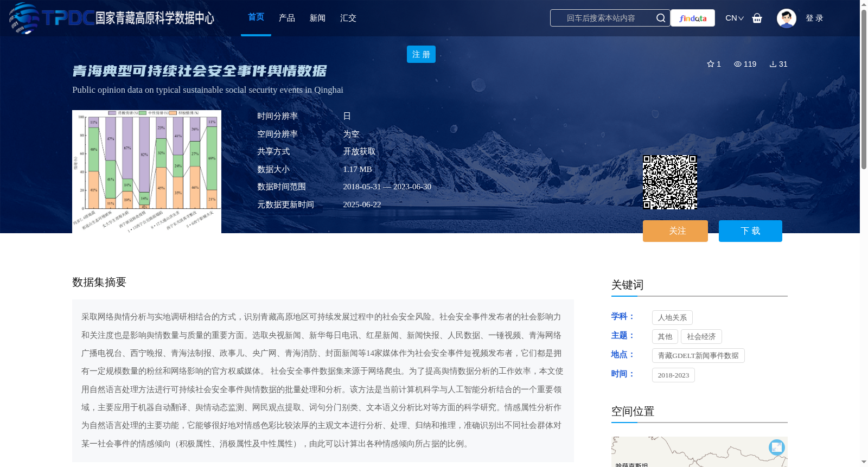Click the 登录 login link
868x467 pixels.
814,18
